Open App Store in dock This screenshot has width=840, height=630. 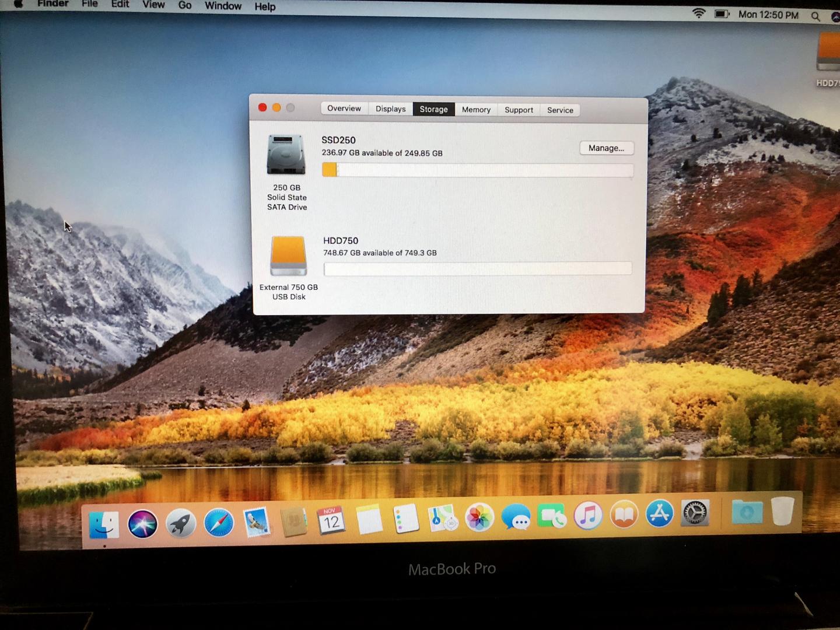click(x=660, y=513)
